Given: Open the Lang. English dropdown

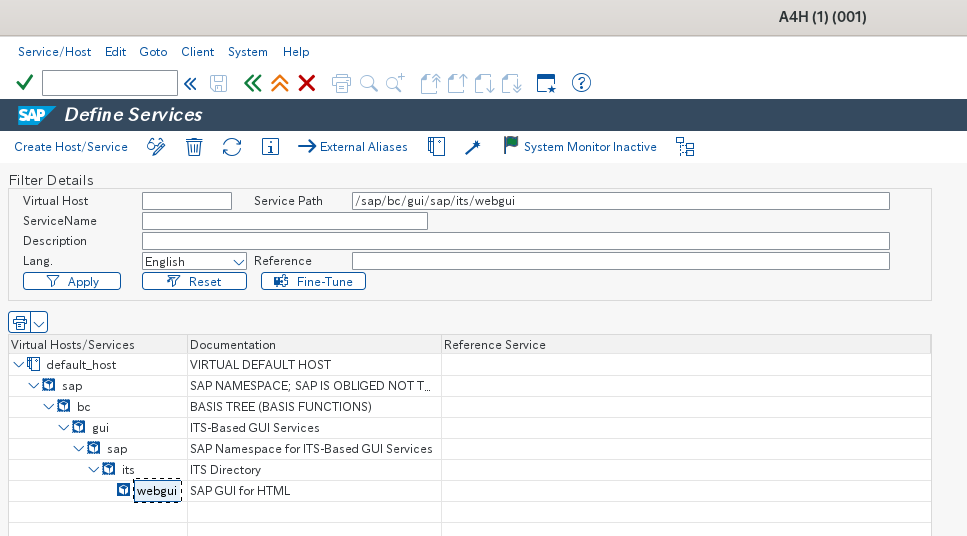Looking at the screenshot, I should point(238,262).
